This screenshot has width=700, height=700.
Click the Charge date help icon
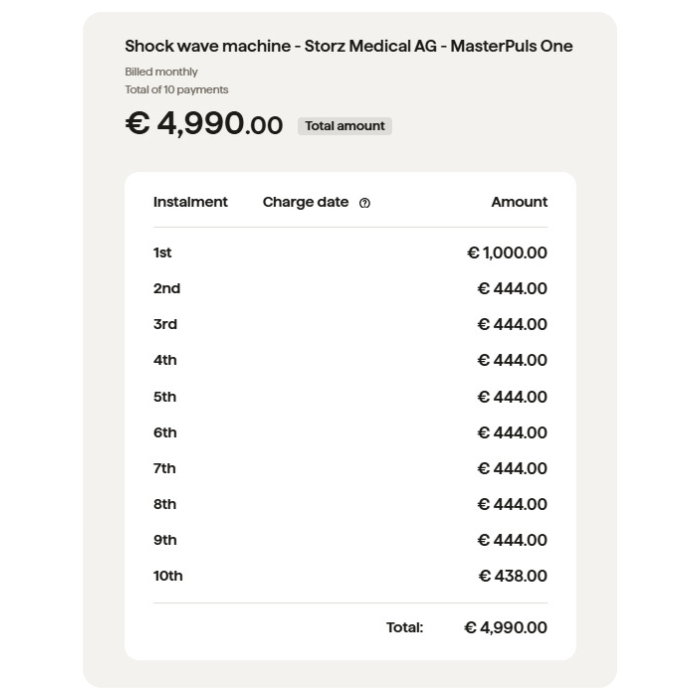365,203
